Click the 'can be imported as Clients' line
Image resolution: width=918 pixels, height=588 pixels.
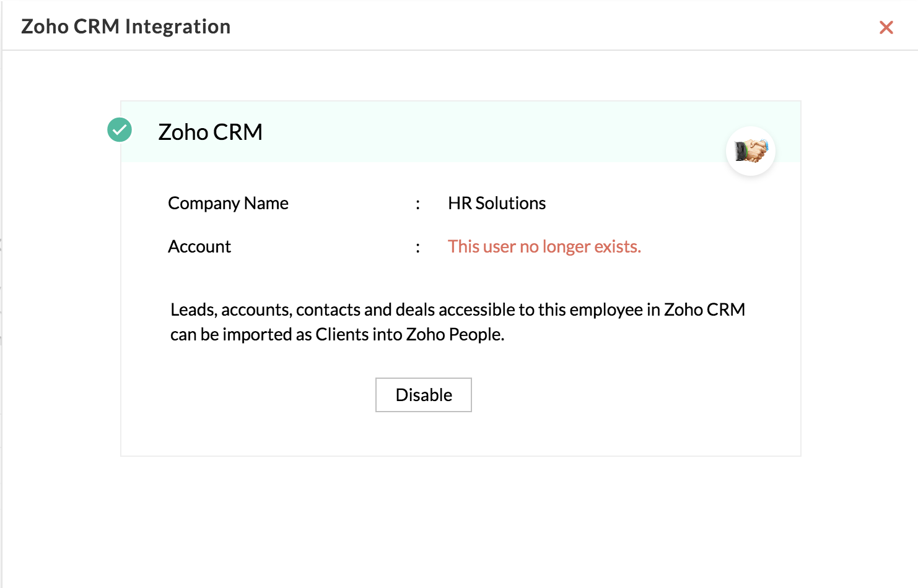pos(338,334)
